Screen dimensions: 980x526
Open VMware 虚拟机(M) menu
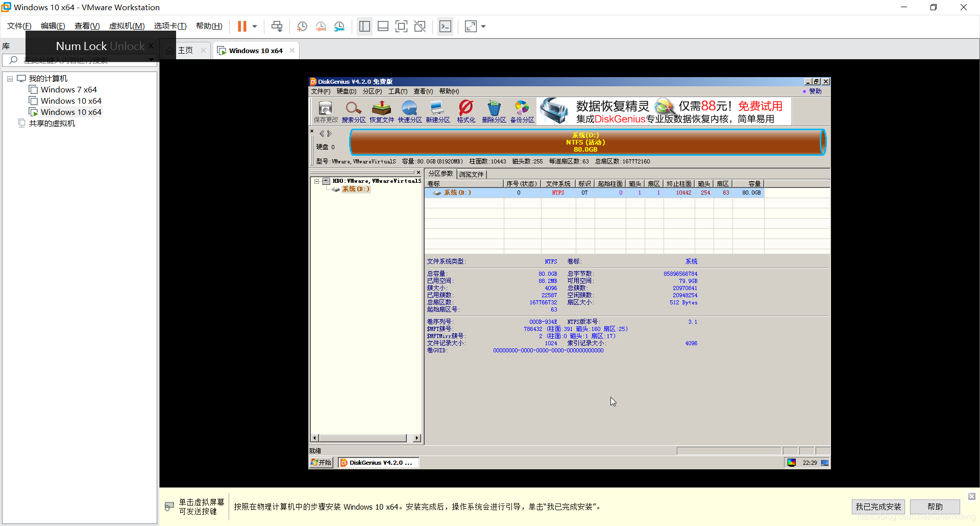[127, 26]
